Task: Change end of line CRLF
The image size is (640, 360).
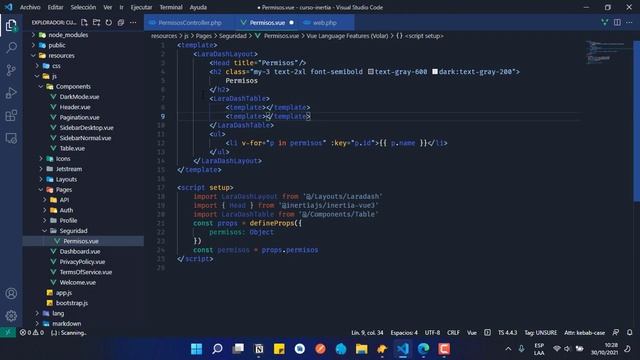Action: pyautogui.click(x=453, y=333)
